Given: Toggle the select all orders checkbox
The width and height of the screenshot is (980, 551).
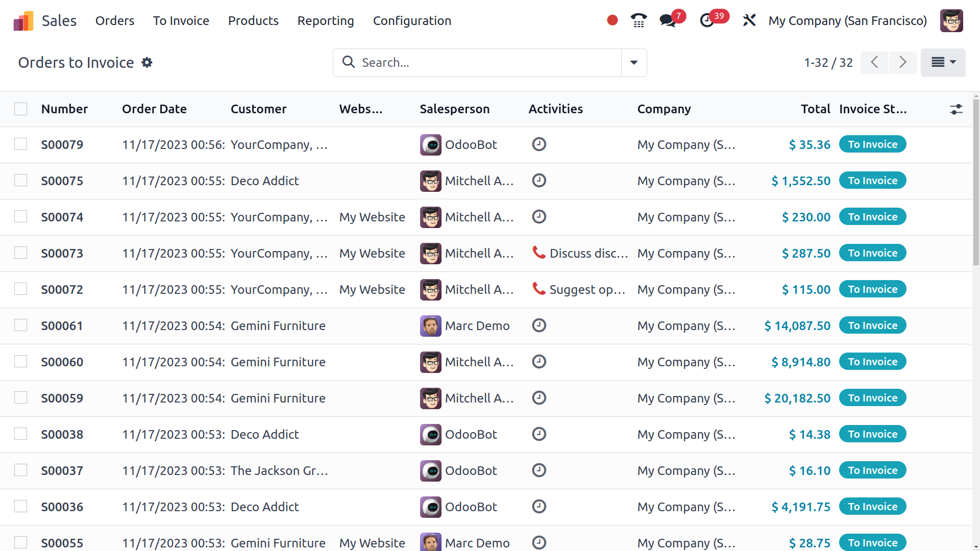Looking at the screenshot, I should coord(21,109).
